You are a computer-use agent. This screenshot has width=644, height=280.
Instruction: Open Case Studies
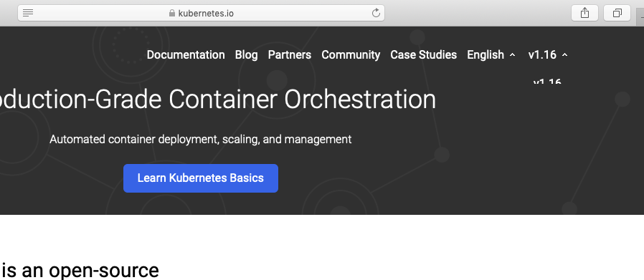[423, 54]
